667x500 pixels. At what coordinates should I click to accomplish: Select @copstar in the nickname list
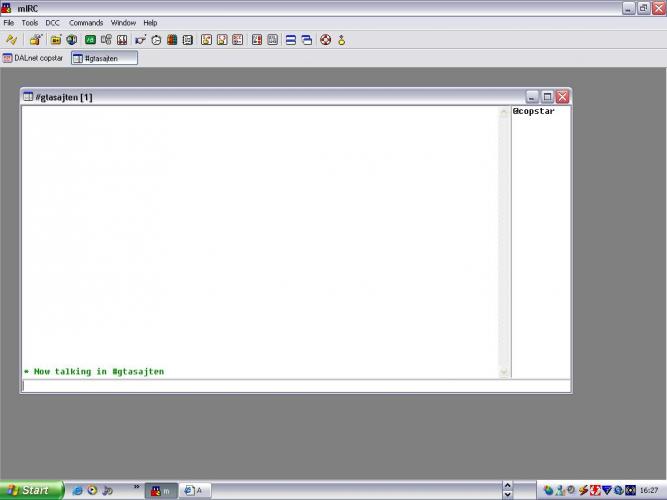pos(534,111)
